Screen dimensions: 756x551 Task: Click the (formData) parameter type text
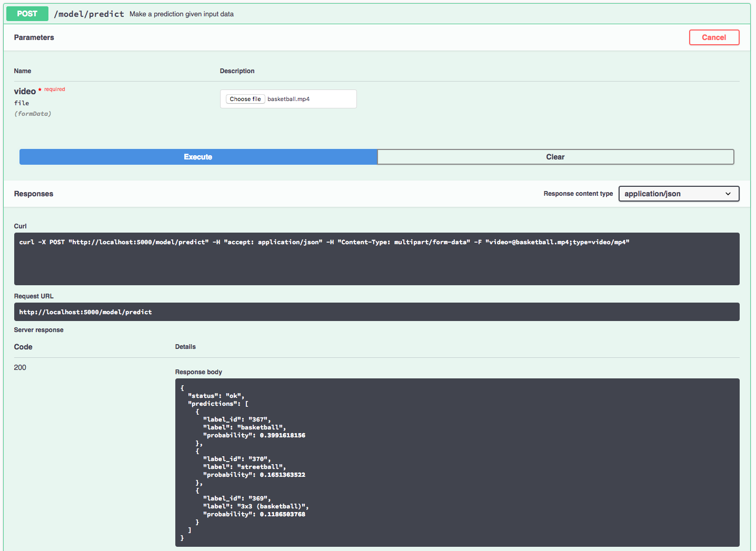33,114
